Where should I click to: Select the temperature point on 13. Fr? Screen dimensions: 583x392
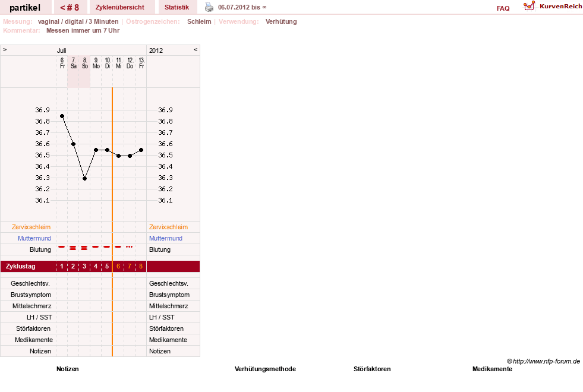pos(141,150)
